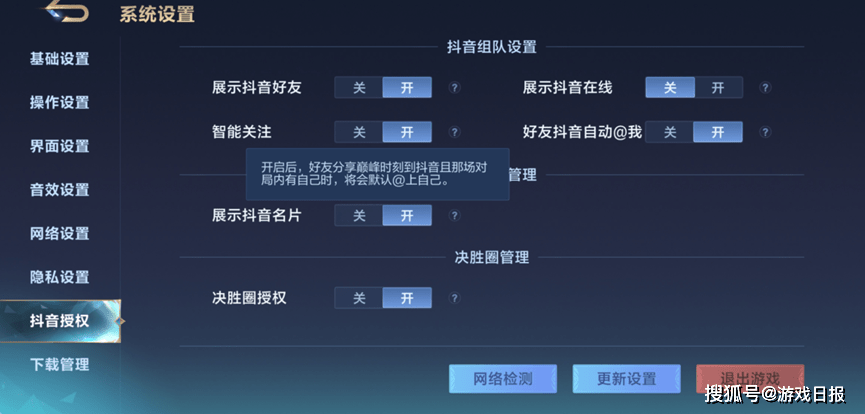Open the 基础设置 tab
This screenshot has width=865, height=414.
click(x=59, y=58)
